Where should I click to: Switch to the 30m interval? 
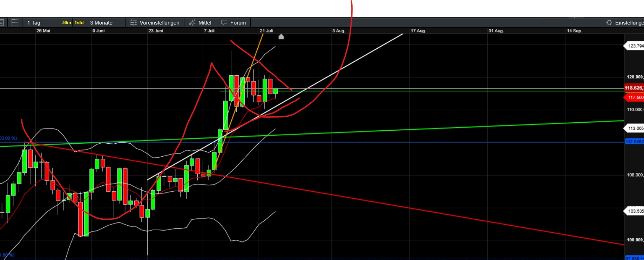[66, 23]
